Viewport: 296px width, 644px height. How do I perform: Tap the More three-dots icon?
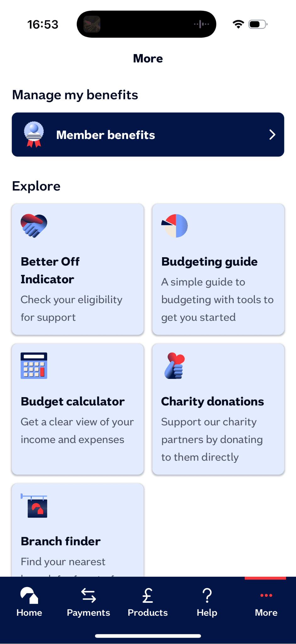tap(266, 595)
